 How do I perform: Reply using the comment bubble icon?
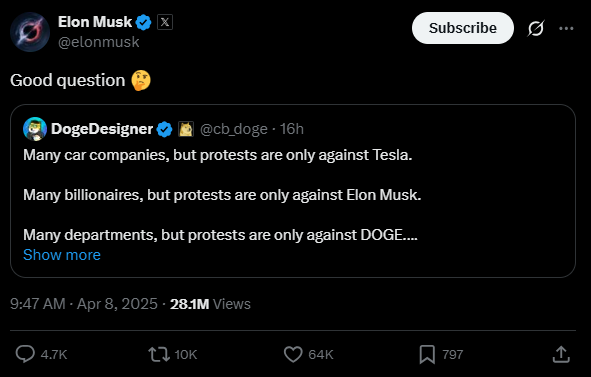click(25, 354)
